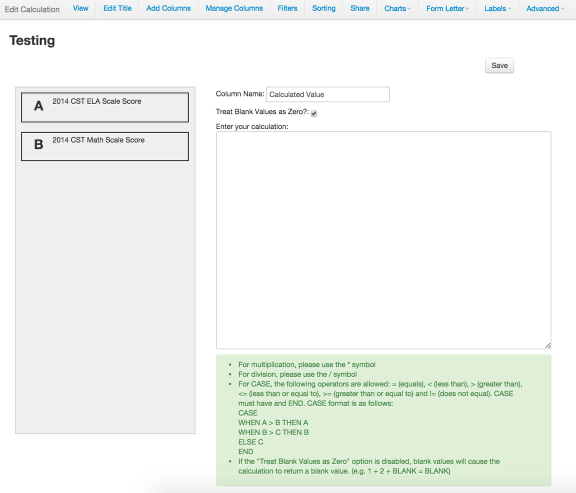Expand the Advanced dropdown
This screenshot has width=576, height=493.
tap(545, 8)
